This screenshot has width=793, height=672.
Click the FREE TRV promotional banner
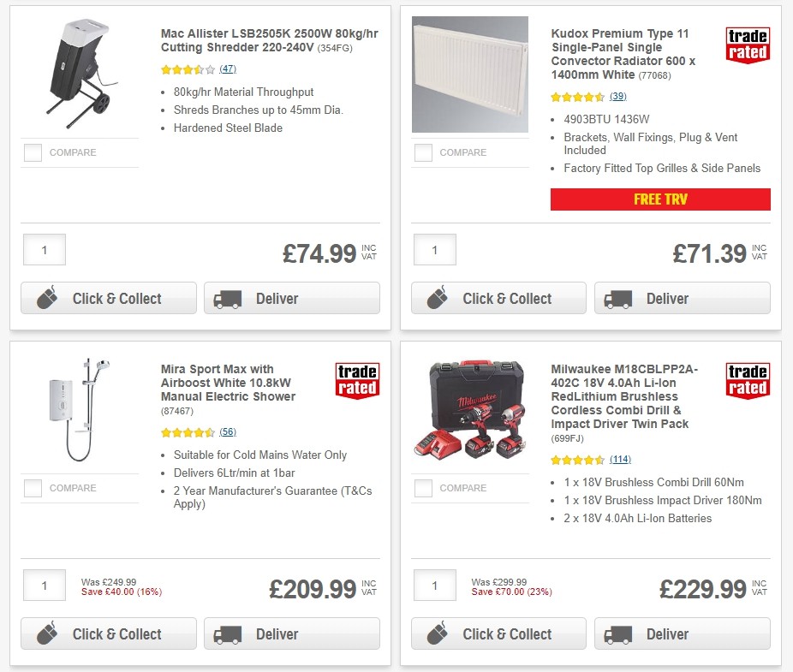coord(660,199)
